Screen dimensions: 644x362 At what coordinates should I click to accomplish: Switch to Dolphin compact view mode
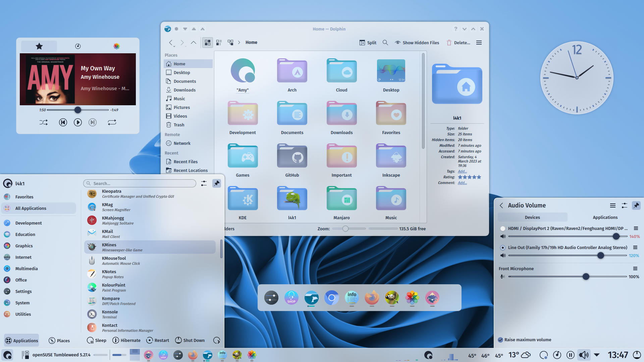click(x=219, y=43)
